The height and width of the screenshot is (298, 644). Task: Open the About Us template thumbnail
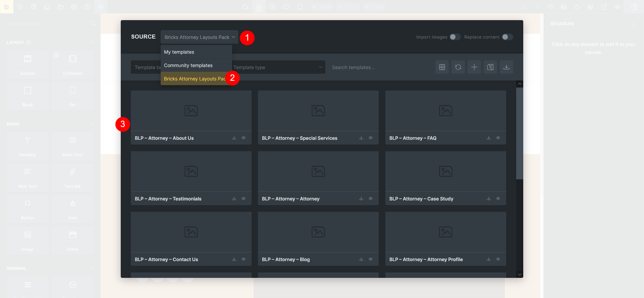191,111
